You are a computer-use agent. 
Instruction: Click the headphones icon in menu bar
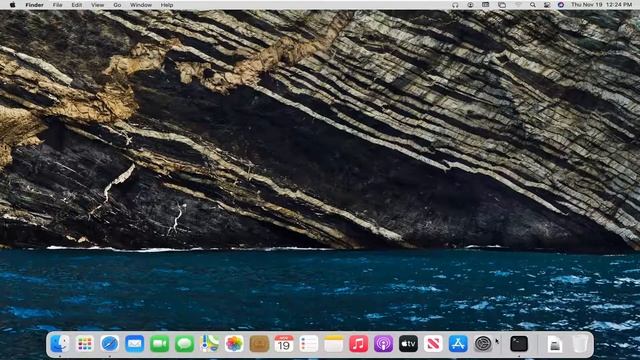coord(455,5)
